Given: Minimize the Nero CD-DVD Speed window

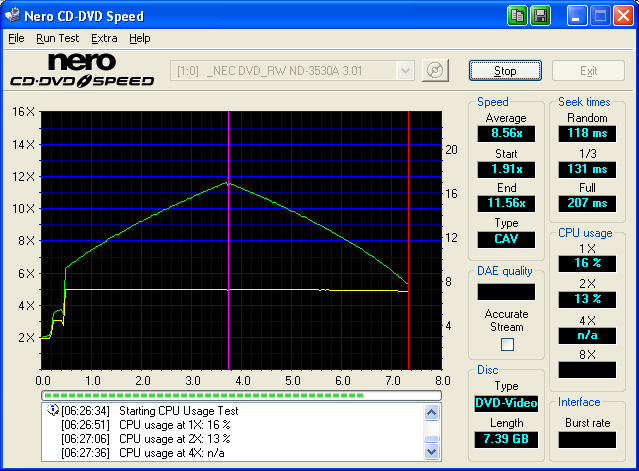Looking at the screenshot, I should coord(577,16).
